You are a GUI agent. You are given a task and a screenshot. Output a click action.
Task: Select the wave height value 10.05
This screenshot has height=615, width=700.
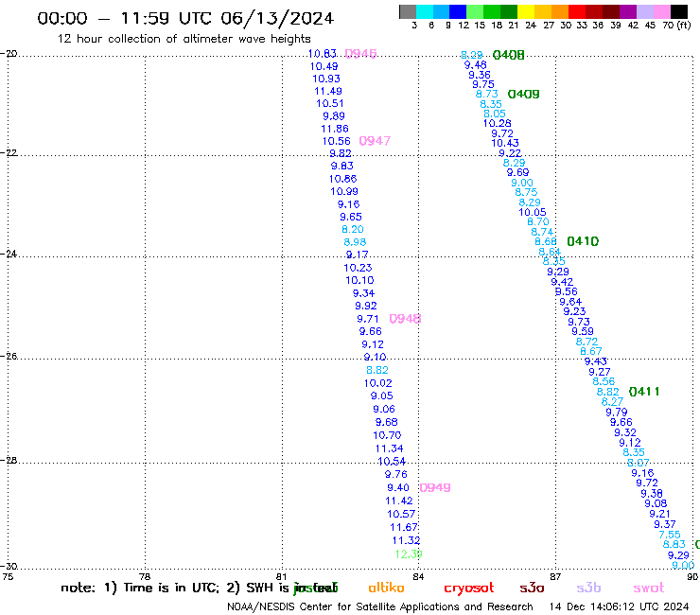(x=533, y=212)
